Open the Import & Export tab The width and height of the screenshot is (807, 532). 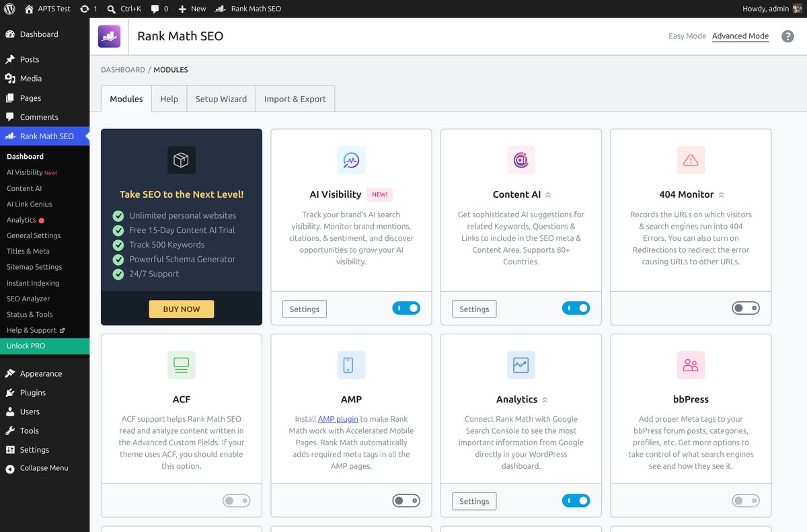[295, 99]
